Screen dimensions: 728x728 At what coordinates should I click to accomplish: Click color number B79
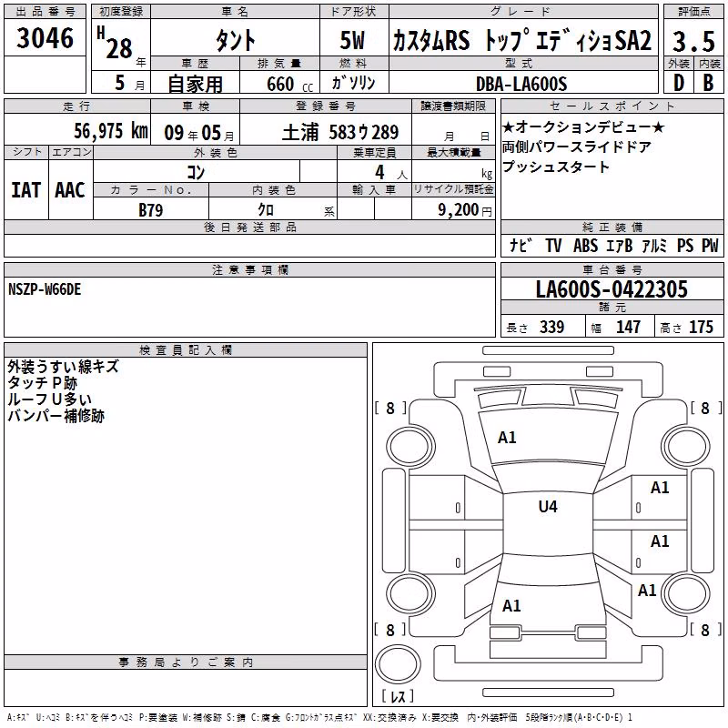(x=151, y=210)
